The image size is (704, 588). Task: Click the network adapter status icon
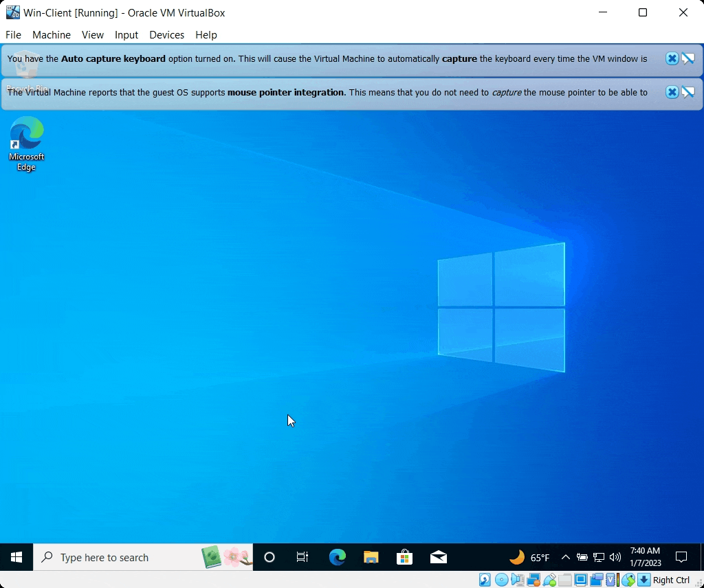533,580
